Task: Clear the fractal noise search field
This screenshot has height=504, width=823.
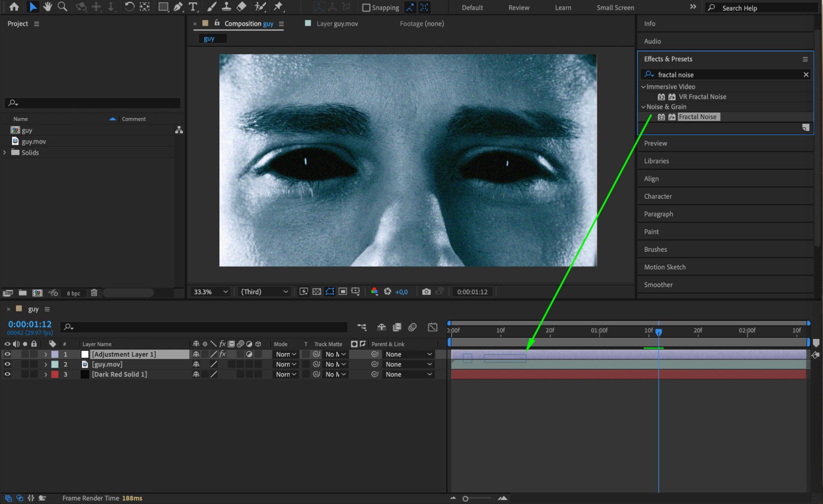Action: point(806,74)
